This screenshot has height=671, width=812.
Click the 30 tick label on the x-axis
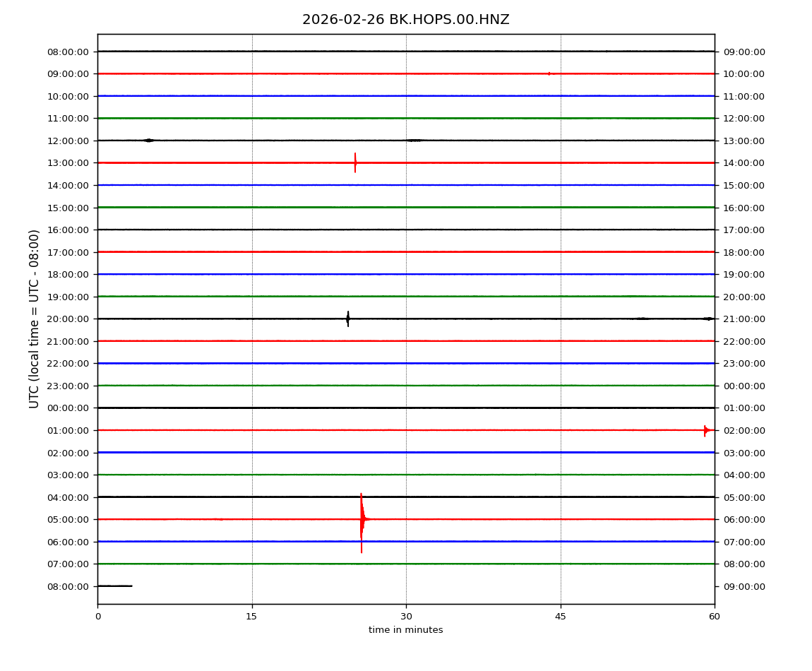pyautogui.click(x=406, y=617)
